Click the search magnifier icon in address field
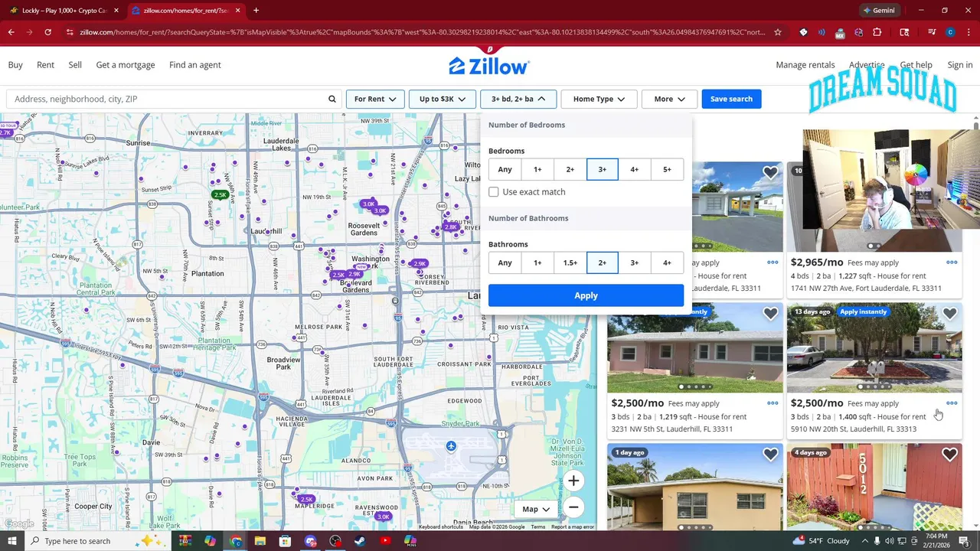 click(332, 99)
